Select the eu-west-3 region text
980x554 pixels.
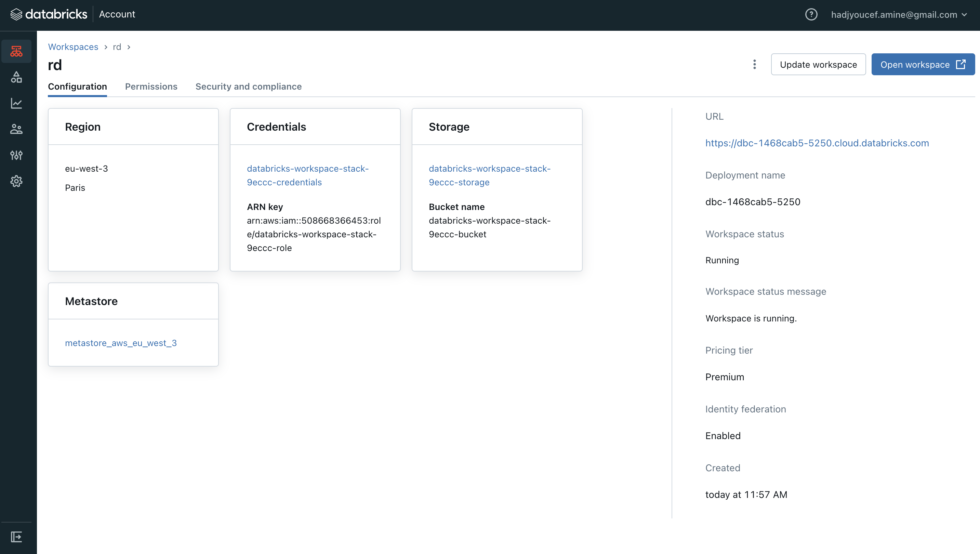click(87, 169)
